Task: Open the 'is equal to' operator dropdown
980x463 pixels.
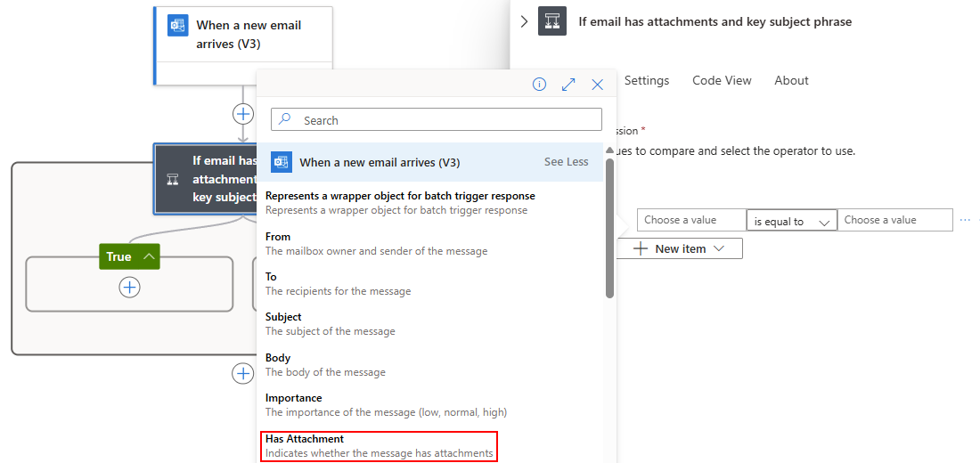Action: [791, 221]
